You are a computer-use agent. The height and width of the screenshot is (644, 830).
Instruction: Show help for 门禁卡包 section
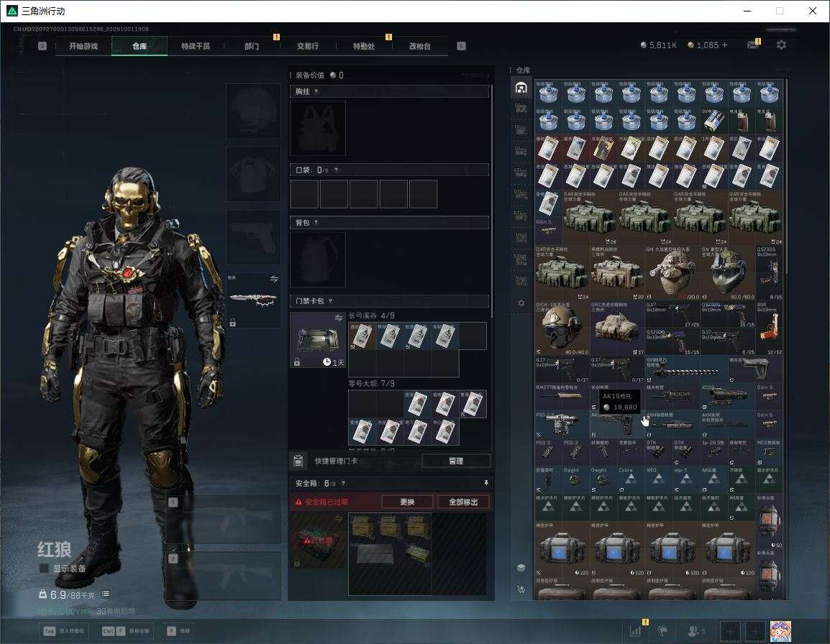[330, 301]
